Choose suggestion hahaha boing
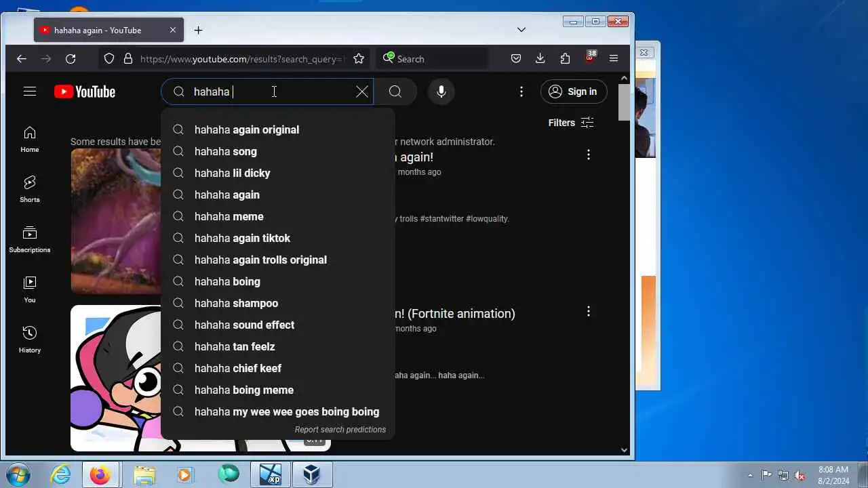 pos(277,281)
